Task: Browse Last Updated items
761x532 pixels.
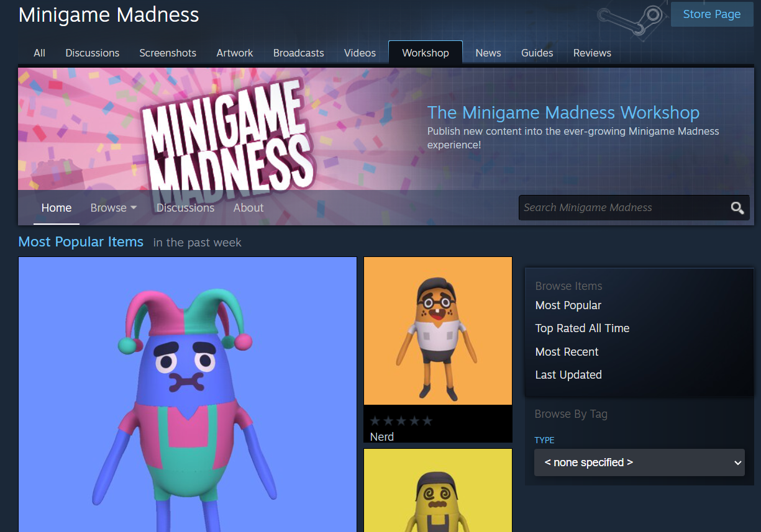Action: pyautogui.click(x=568, y=375)
